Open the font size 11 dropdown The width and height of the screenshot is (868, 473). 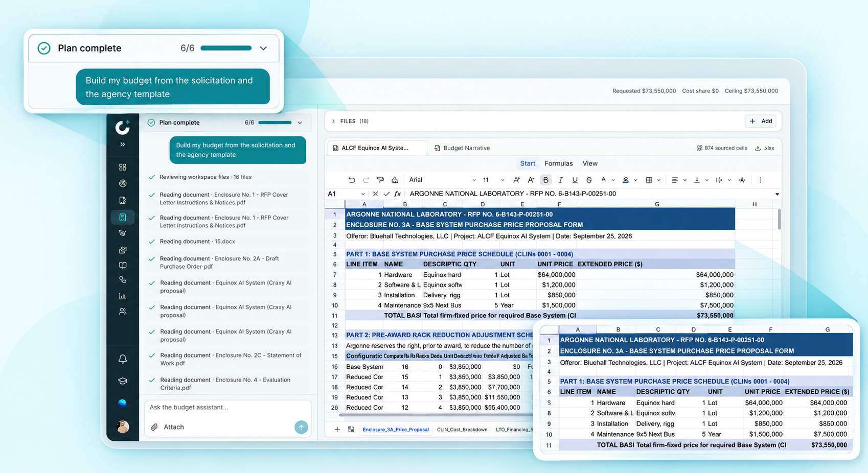tap(493, 180)
